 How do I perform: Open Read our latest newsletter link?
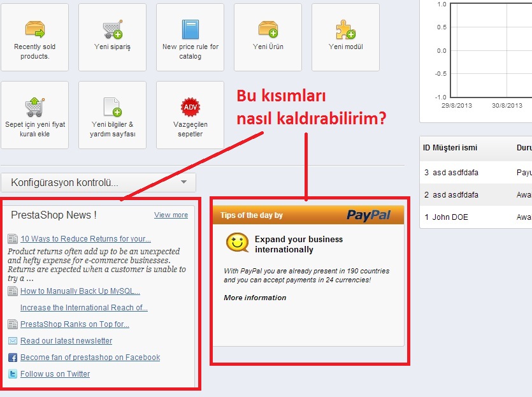[66, 341]
